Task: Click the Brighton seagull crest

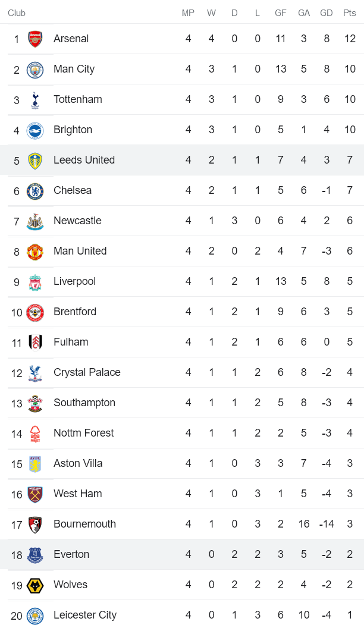Action: click(x=34, y=130)
